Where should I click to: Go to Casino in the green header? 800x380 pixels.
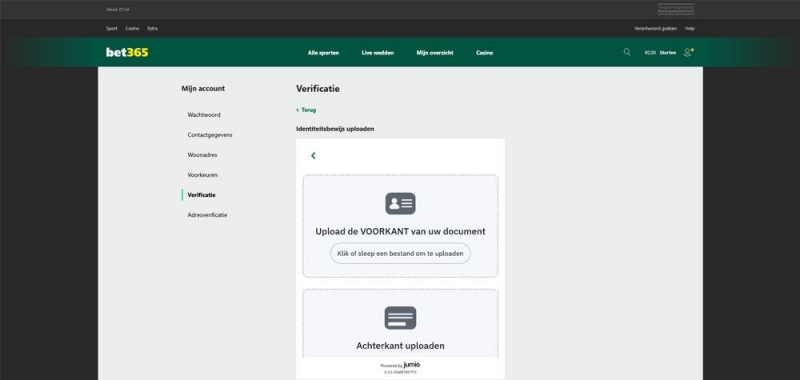click(484, 53)
